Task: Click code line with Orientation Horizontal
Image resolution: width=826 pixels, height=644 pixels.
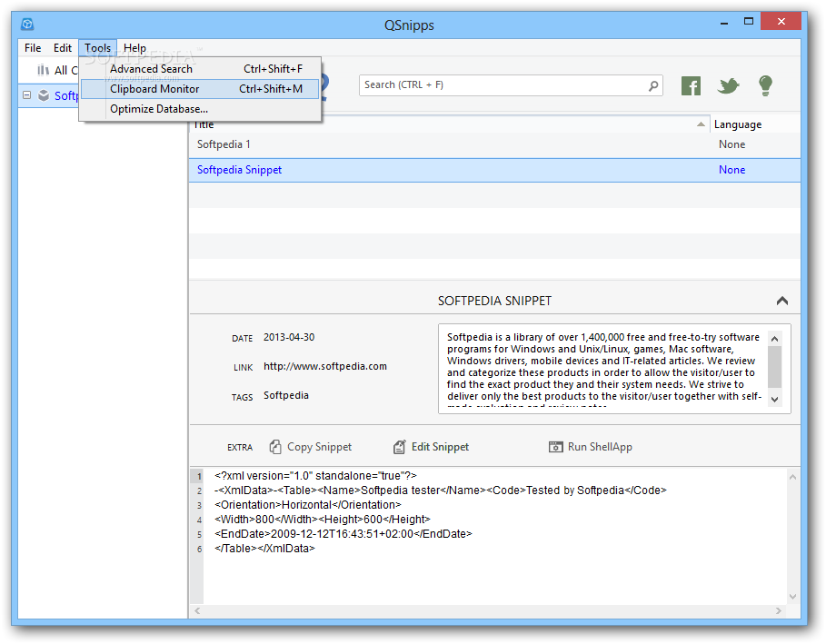Action: coord(308,505)
